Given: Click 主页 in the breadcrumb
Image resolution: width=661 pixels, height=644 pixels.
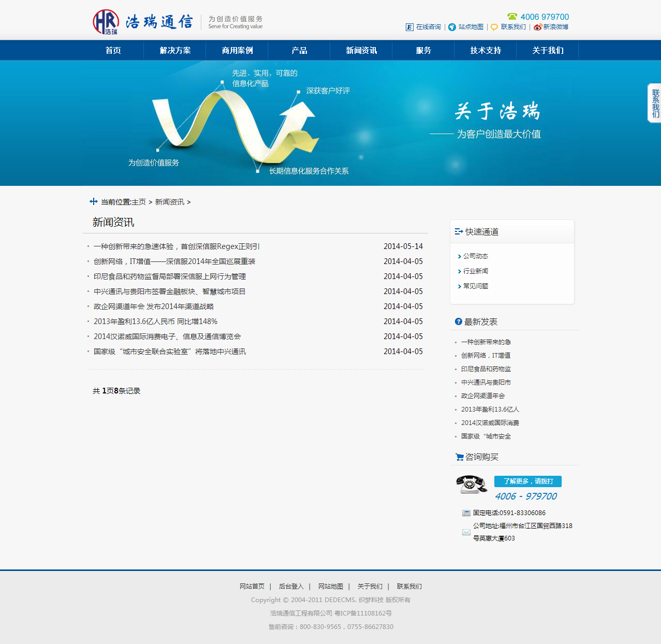Looking at the screenshot, I should [139, 202].
